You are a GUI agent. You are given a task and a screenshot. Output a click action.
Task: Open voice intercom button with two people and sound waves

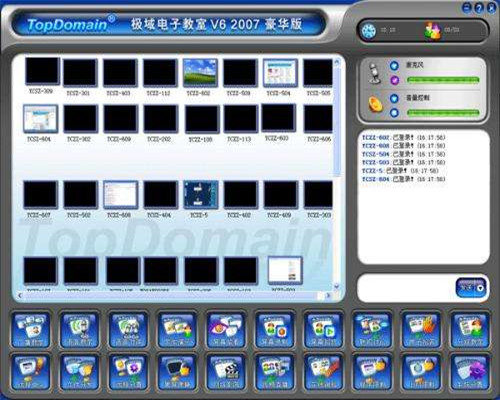(128, 330)
